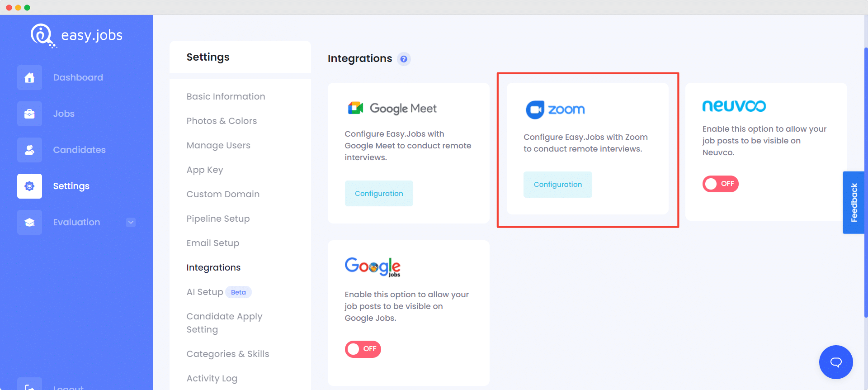Viewport: 868px width, 390px height.
Task: Open the Dashboard home icon
Action: tap(29, 77)
